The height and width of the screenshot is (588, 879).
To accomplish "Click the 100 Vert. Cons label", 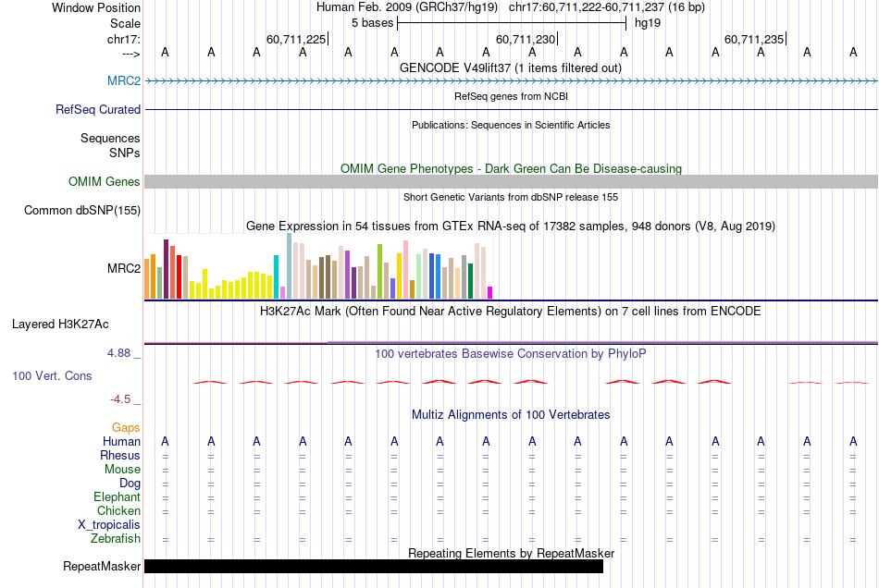I will (52, 375).
